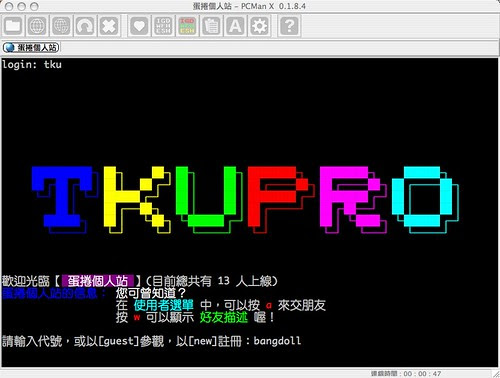Add site with the heart favorites icon
This screenshot has width=500, height=378.
(x=139, y=26)
